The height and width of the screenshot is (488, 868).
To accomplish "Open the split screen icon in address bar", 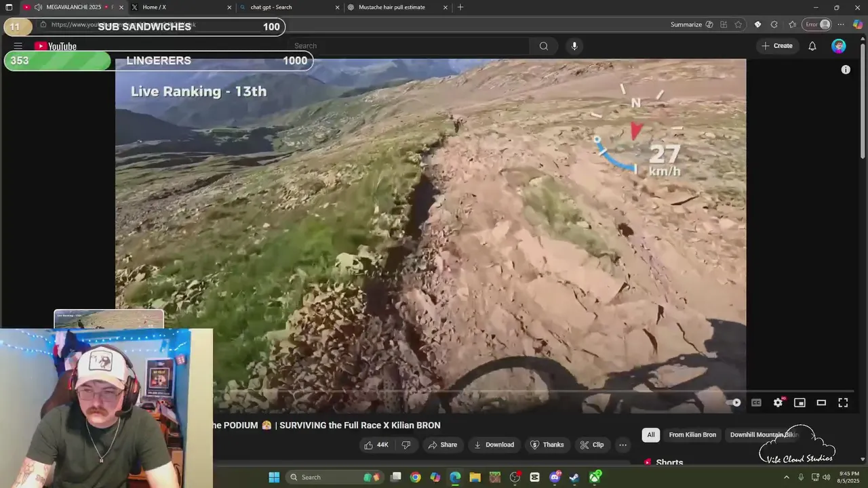I will point(724,24).
